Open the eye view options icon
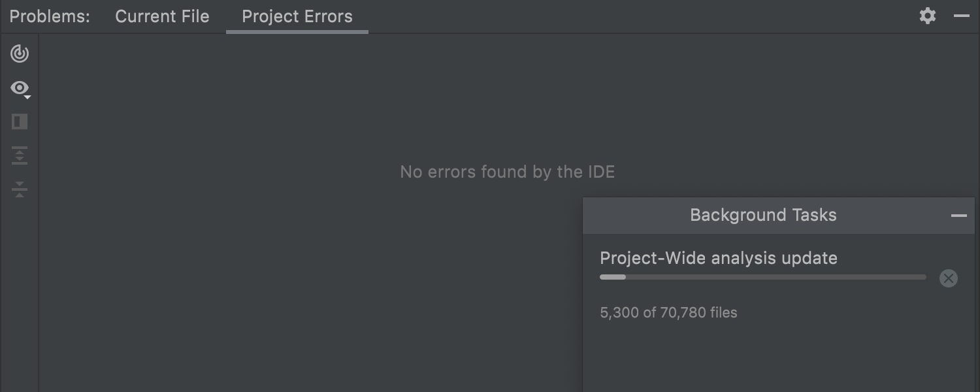The width and height of the screenshot is (980, 392). (x=19, y=88)
